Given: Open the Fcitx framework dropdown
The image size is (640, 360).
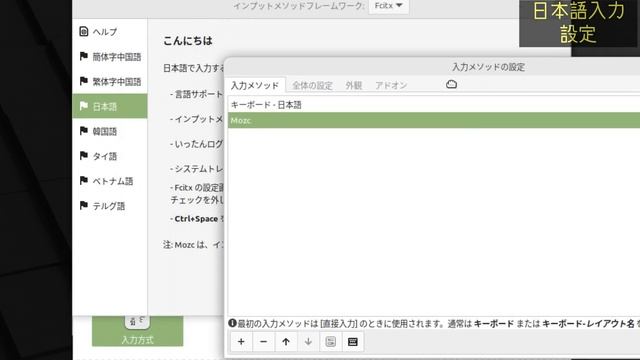Looking at the screenshot, I should (389, 6).
